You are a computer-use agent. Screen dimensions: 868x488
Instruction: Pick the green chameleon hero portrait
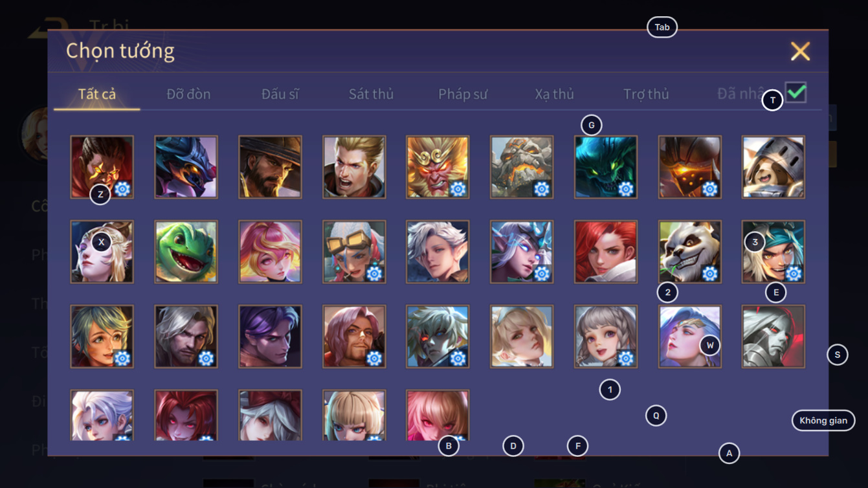tap(186, 252)
